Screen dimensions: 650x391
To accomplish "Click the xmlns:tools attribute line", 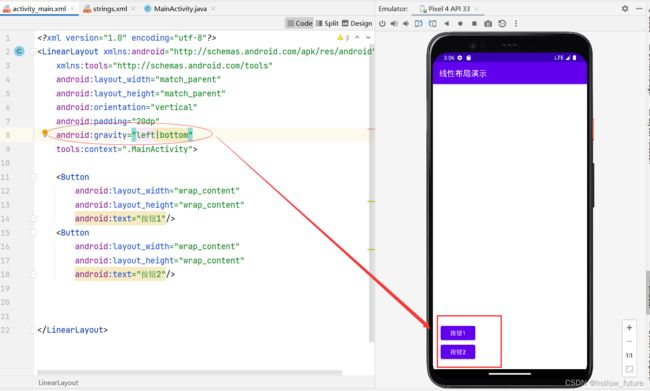I will pyautogui.click(x=164, y=66).
